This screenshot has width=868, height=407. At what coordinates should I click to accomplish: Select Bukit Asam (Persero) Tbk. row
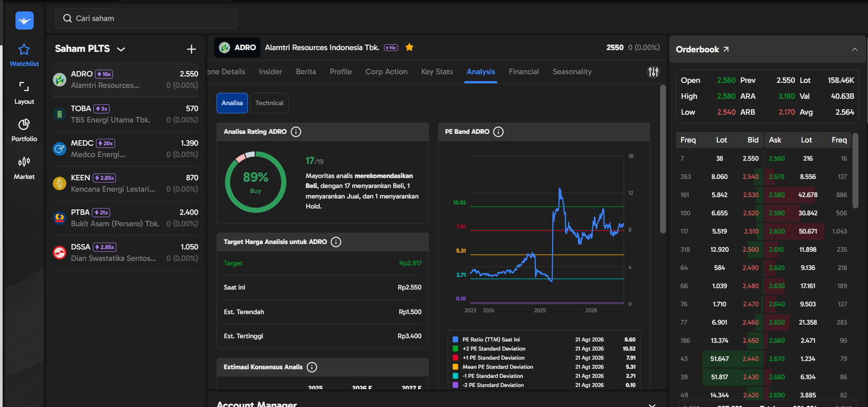126,218
